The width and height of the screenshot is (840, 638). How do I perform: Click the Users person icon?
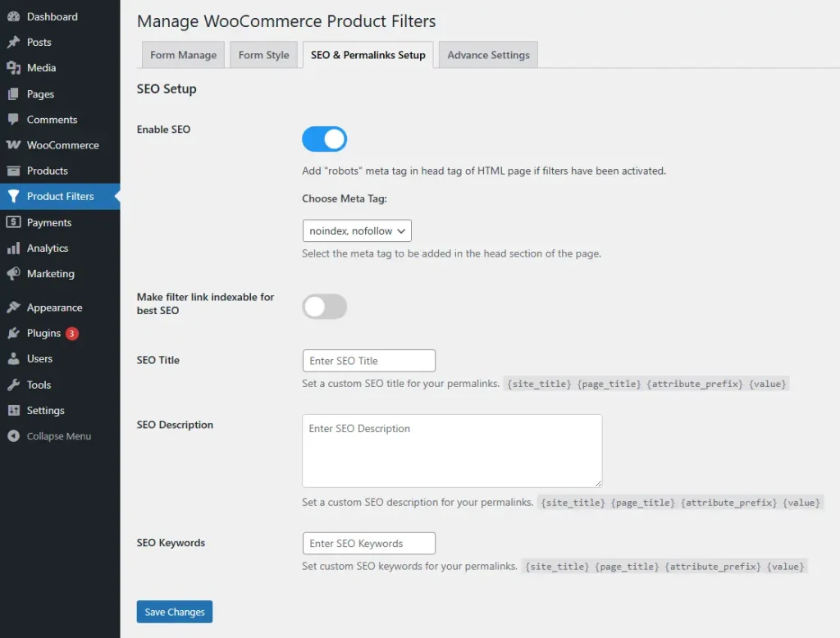pyautogui.click(x=13, y=359)
